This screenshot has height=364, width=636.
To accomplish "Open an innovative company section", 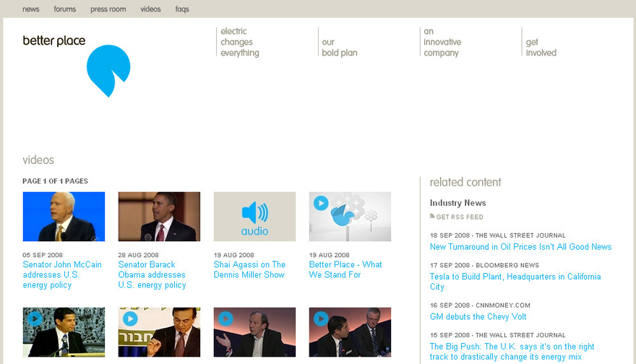I will (442, 42).
